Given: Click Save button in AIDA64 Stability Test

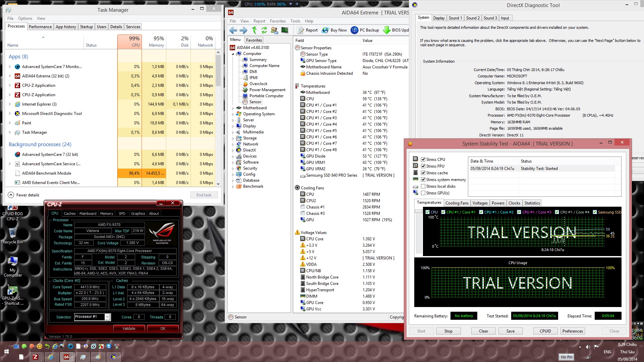Looking at the screenshot, I should [510, 330].
